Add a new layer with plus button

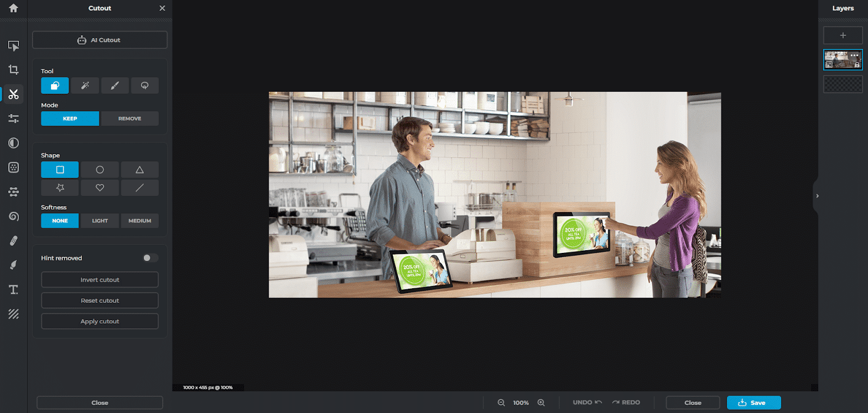843,35
